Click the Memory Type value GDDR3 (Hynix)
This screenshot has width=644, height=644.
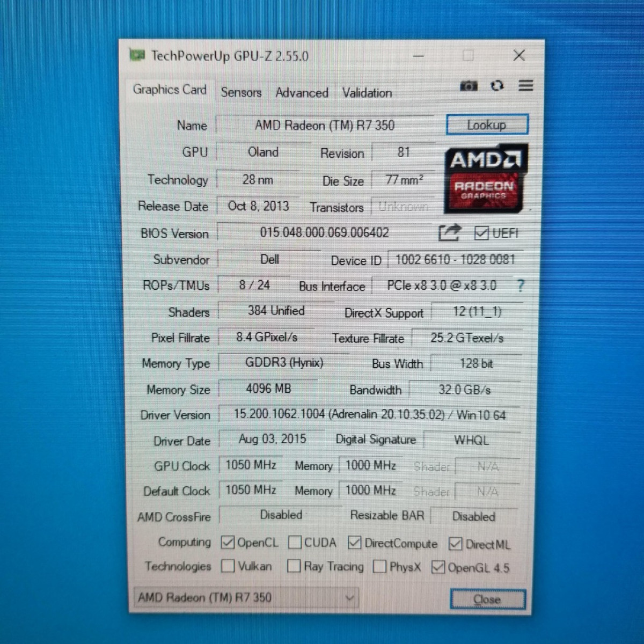(284, 363)
